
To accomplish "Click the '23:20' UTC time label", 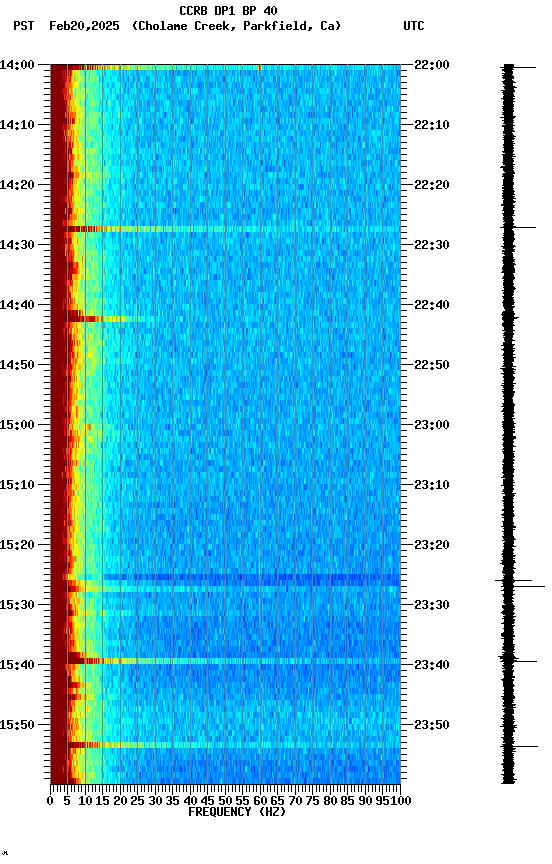I will [x=432, y=546].
